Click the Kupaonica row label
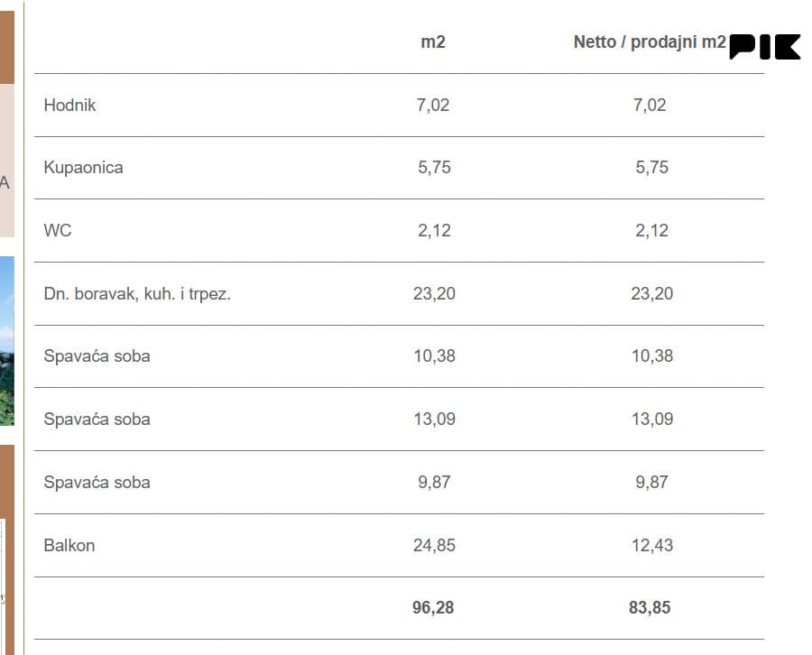The height and width of the screenshot is (655, 812). [x=83, y=168]
